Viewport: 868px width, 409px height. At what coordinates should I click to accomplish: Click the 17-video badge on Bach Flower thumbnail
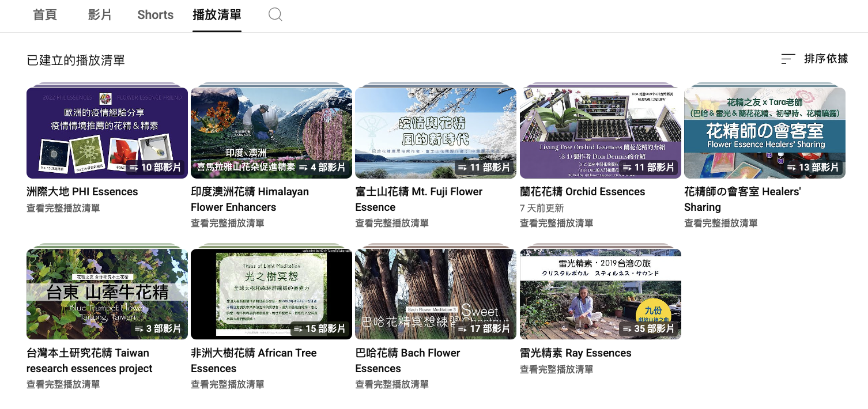[x=485, y=329]
